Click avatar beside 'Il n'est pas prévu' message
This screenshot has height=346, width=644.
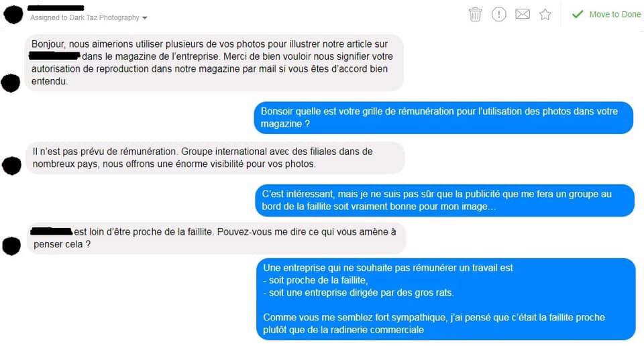pyautogui.click(x=11, y=166)
